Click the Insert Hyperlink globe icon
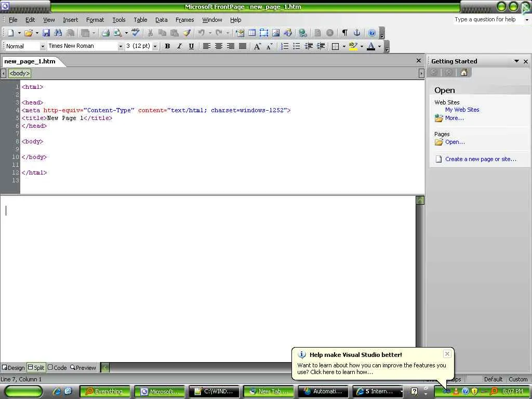The width and height of the screenshot is (532, 399). tap(303, 33)
